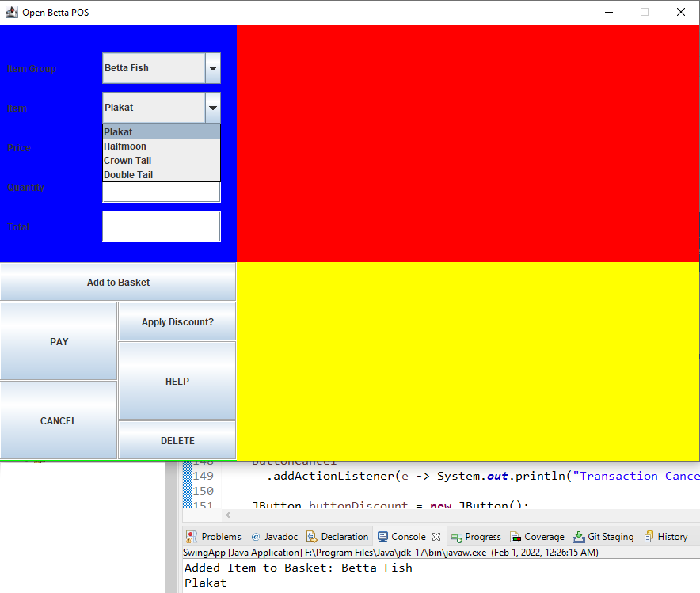Click the Total text field
Image resolution: width=700 pixels, height=593 pixels.
(x=162, y=226)
